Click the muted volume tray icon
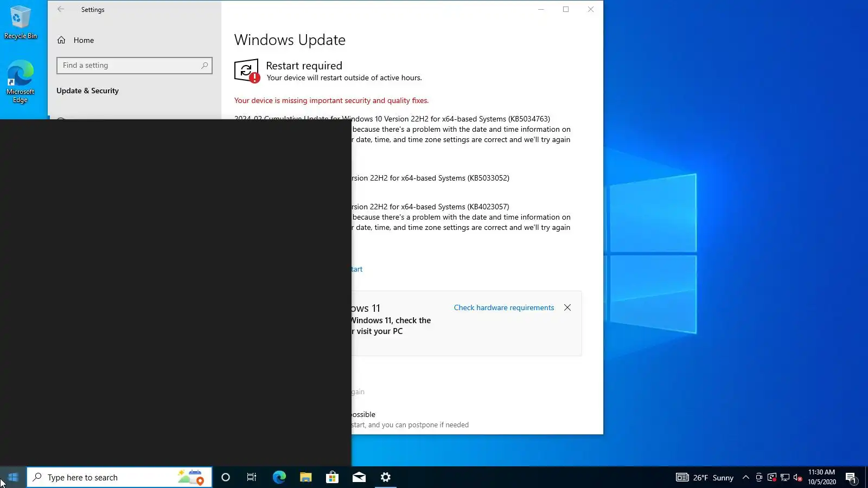This screenshot has width=868, height=488. [x=798, y=478]
